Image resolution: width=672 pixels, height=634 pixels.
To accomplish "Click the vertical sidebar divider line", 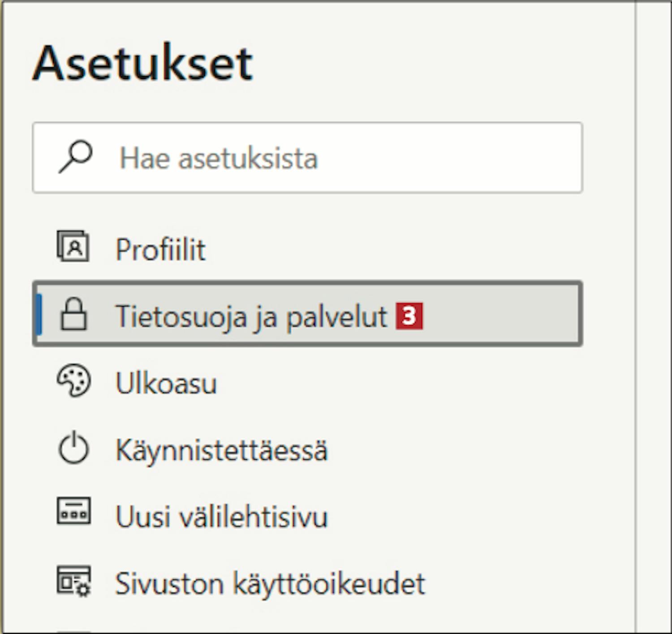I will 635,317.
